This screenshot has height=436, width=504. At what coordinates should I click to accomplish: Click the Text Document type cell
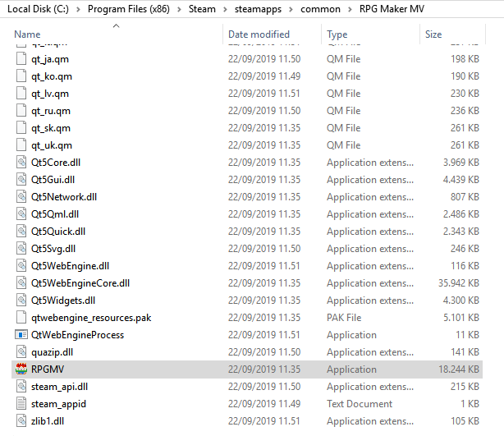click(360, 403)
